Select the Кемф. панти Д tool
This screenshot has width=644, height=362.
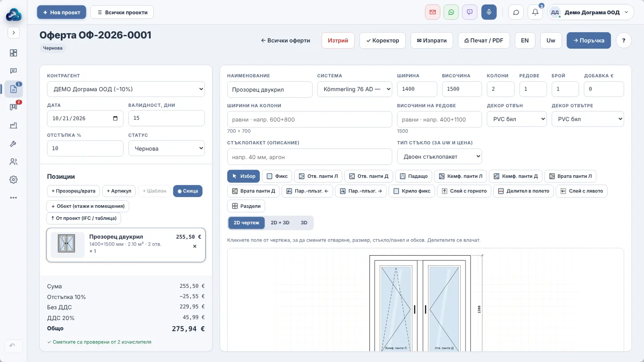coord(516,176)
